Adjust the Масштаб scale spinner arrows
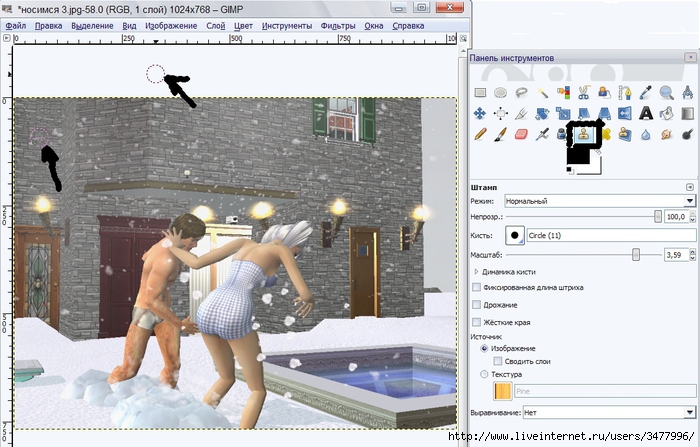Viewport: 700px width, 447px height. point(692,255)
